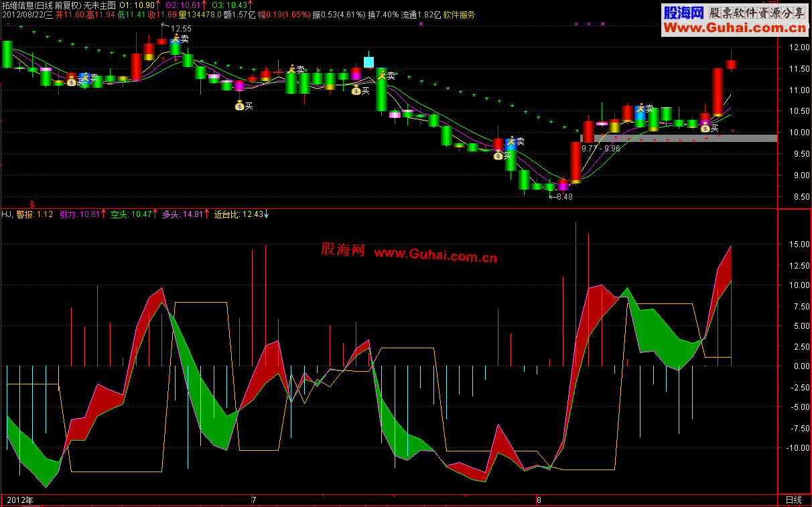
Task: Click the O3: 10.43 indicator value
Action: (x=228, y=5)
